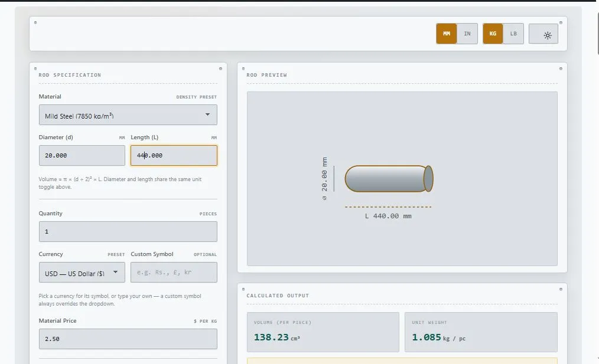The image size is (599, 364).
Task: Select LB weight unit
Action: click(x=513, y=34)
